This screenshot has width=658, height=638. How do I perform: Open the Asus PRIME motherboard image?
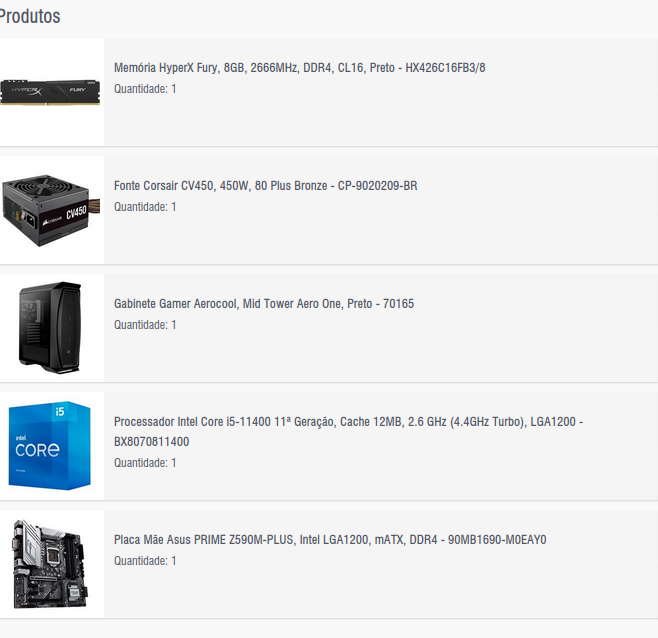[50, 564]
